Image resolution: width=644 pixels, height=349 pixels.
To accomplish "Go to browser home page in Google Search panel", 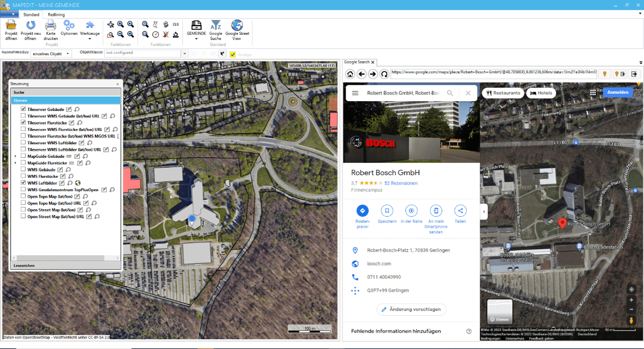I will (x=350, y=74).
